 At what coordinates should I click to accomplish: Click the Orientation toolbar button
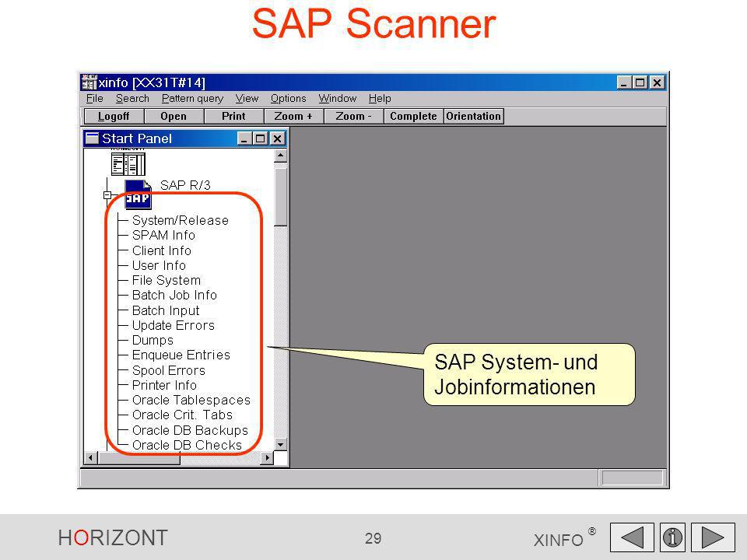pos(474,116)
